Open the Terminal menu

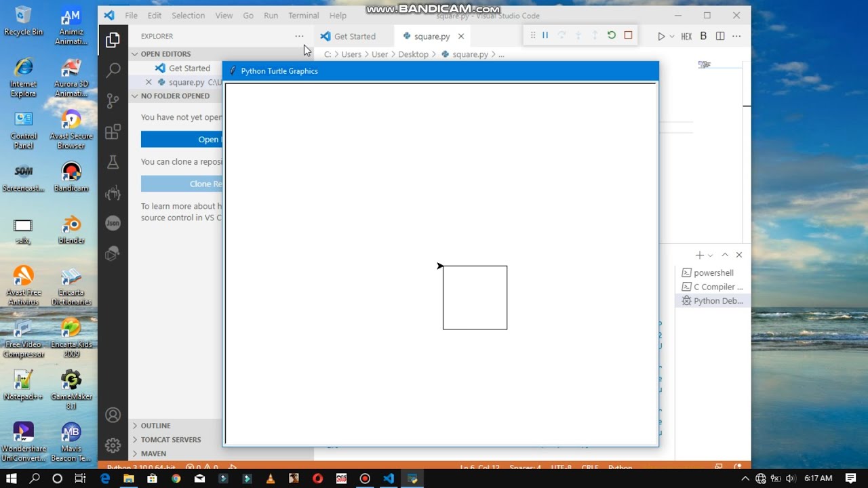click(303, 15)
